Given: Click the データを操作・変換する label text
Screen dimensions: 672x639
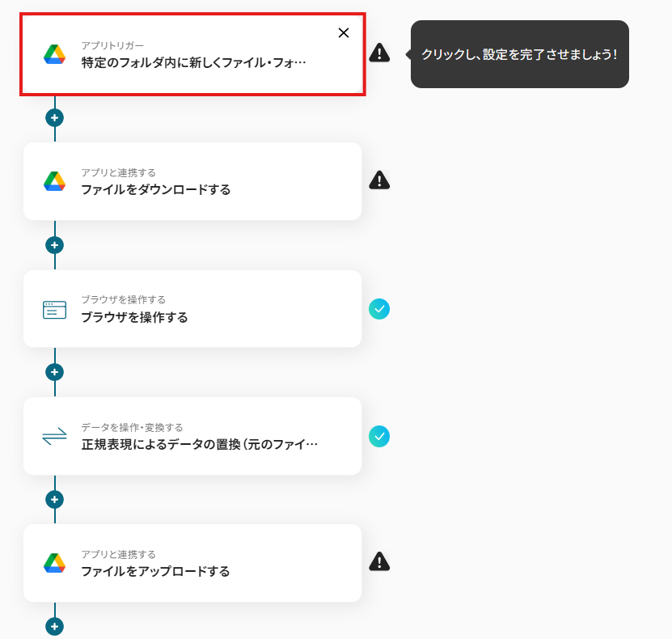Looking at the screenshot, I should pos(132,427).
